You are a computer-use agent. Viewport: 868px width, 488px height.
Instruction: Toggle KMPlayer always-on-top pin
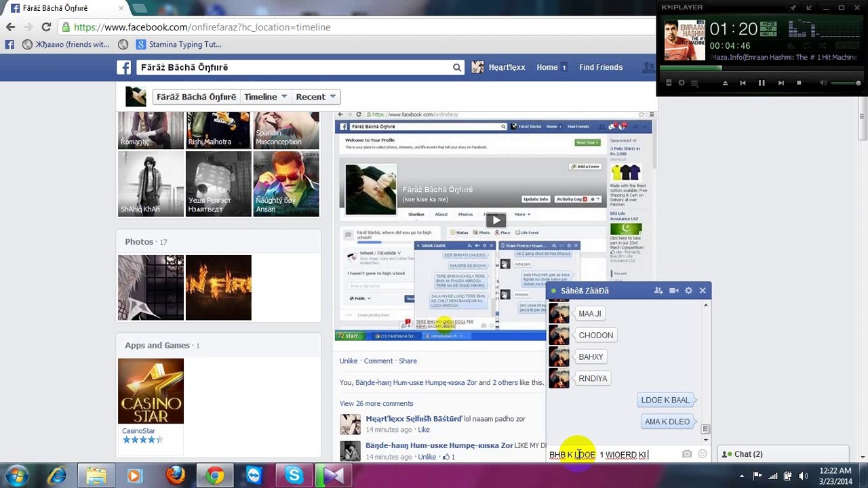[793, 7]
